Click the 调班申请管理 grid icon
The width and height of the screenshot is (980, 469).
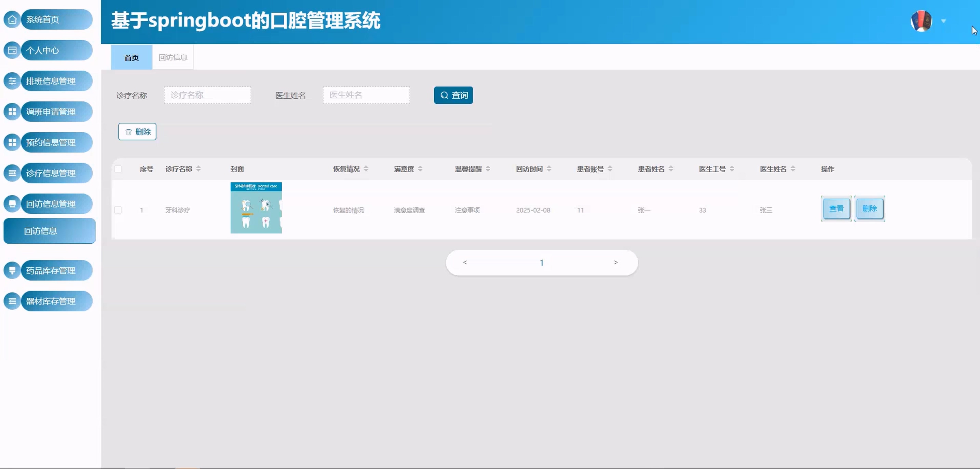12,112
